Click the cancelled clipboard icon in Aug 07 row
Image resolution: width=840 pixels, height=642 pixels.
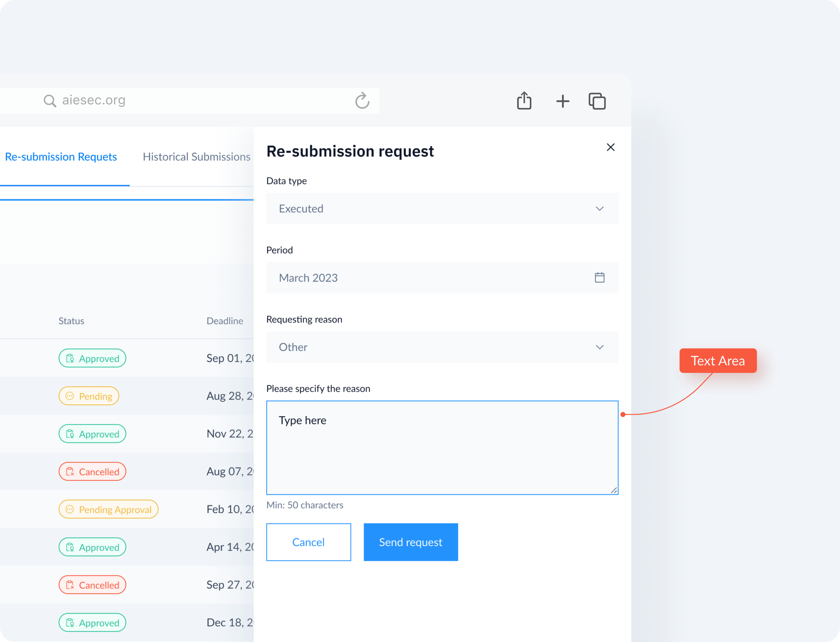point(70,471)
